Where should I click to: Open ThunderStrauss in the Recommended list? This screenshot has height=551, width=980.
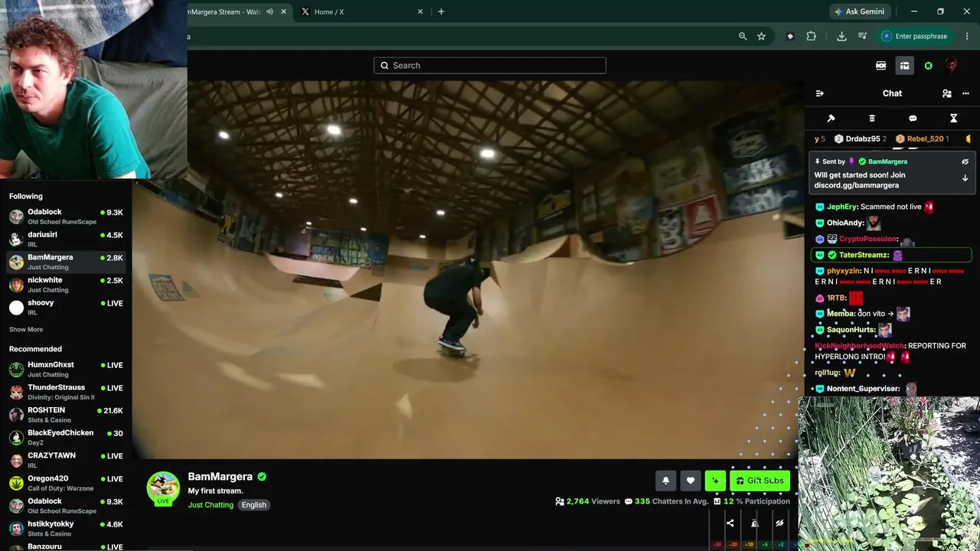click(66, 392)
